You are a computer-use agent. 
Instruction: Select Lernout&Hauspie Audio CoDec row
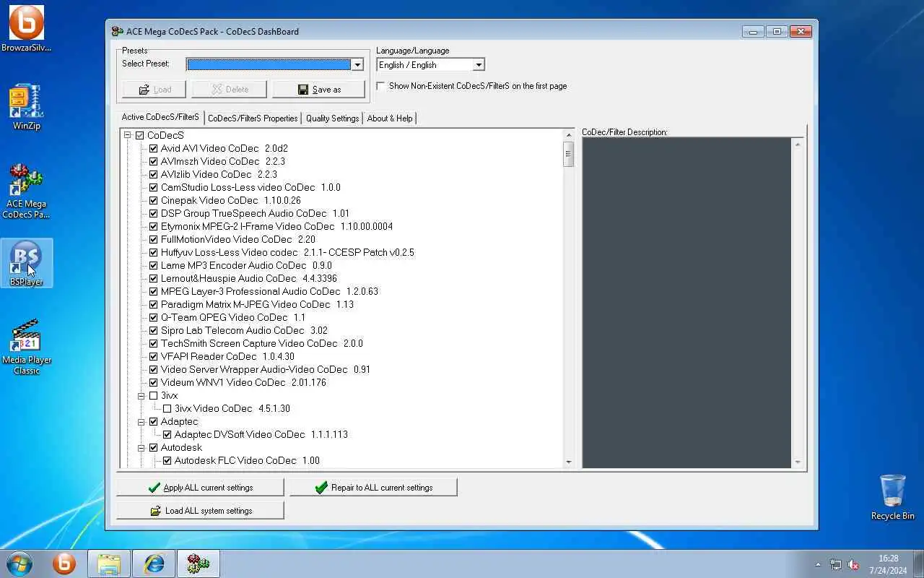pyautogui.click(x=249, y=278)
